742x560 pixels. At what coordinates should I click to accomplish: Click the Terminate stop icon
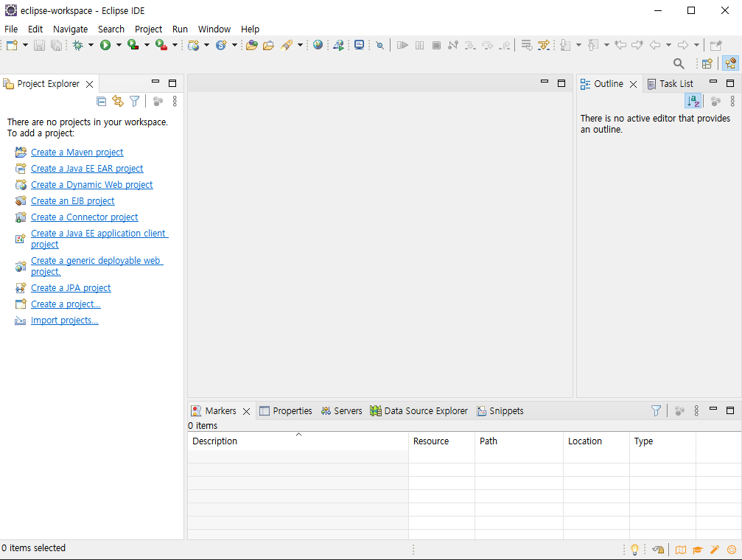tap(436, 45)
